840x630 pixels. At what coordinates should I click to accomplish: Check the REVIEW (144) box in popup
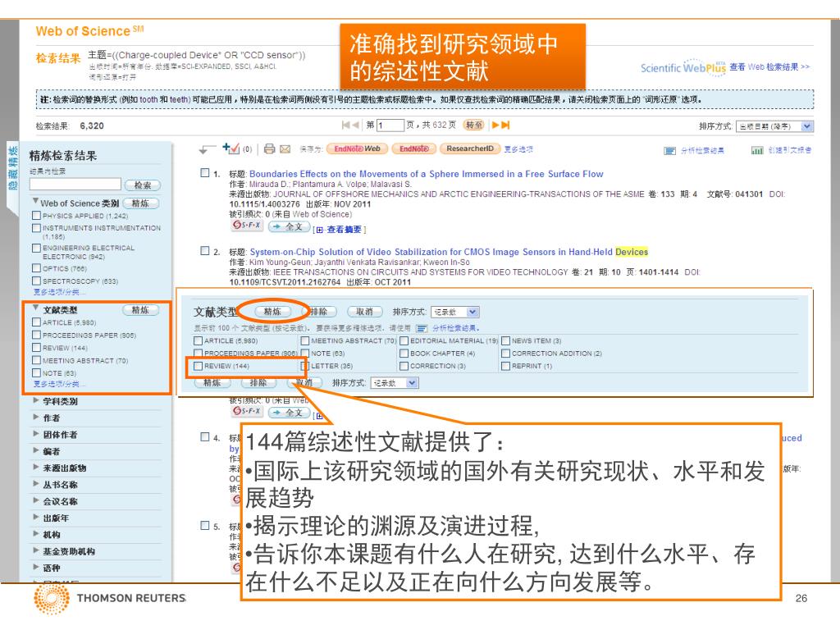198,366
